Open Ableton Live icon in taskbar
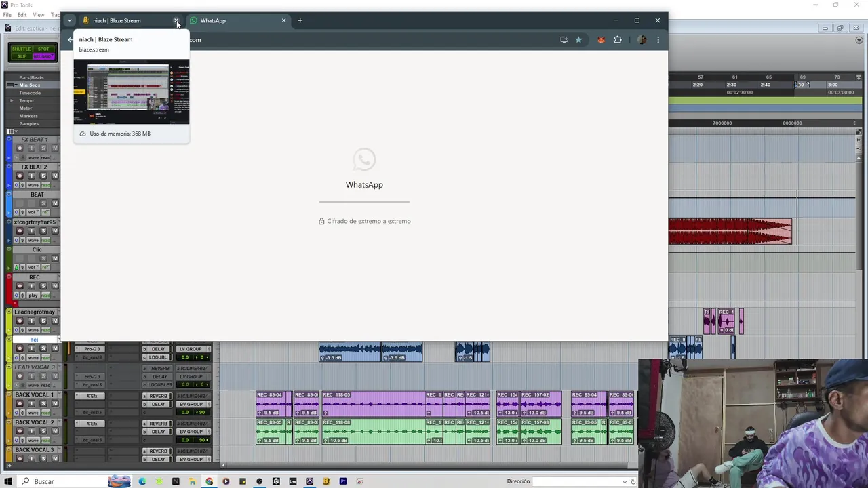 (x=293, y=481)
